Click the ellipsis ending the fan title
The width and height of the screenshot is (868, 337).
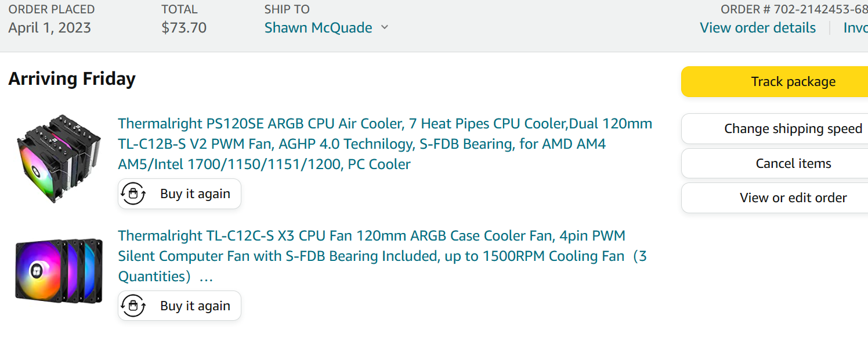tap(206, 277)
